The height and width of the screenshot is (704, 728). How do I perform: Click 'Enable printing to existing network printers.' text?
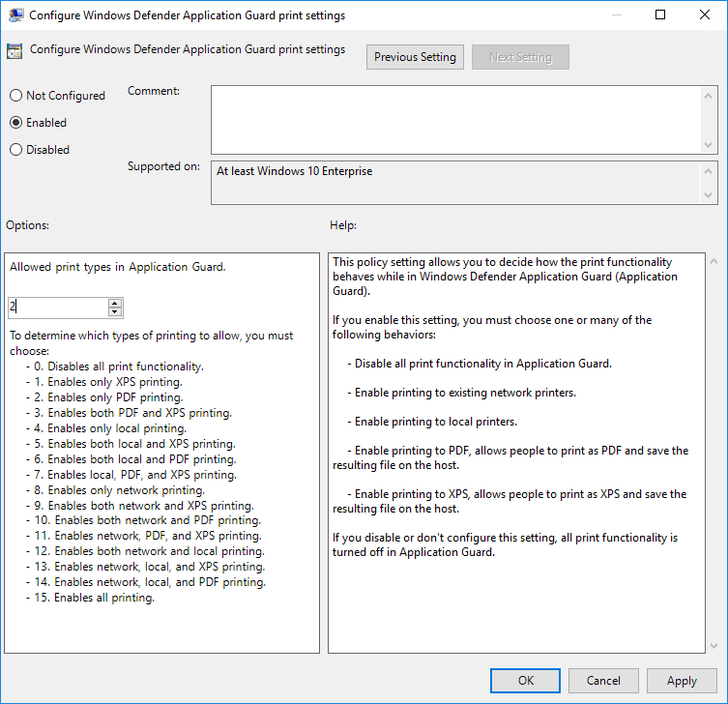[x=461, y=393]
